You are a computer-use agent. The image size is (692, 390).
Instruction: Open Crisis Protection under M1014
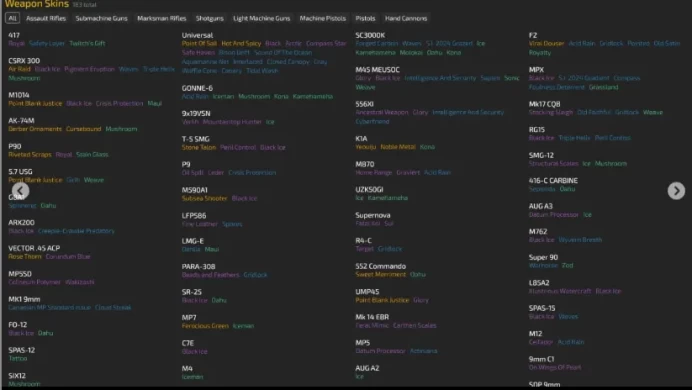[120, 103]
